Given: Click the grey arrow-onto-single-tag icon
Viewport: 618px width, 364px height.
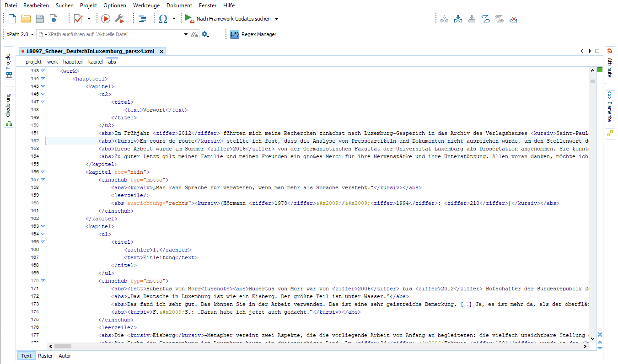Looking at the screenshot, I should coord(472,19).
